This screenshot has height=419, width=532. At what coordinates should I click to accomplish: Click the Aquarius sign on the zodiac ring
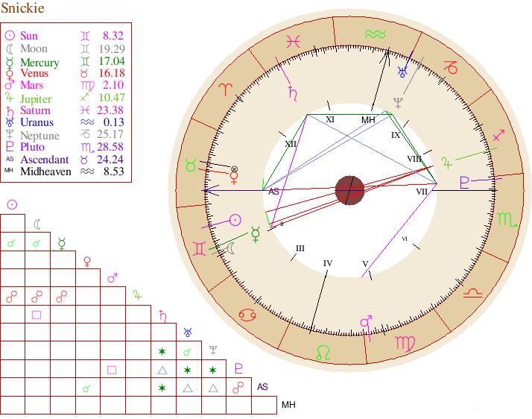click(x=376, y=34)
